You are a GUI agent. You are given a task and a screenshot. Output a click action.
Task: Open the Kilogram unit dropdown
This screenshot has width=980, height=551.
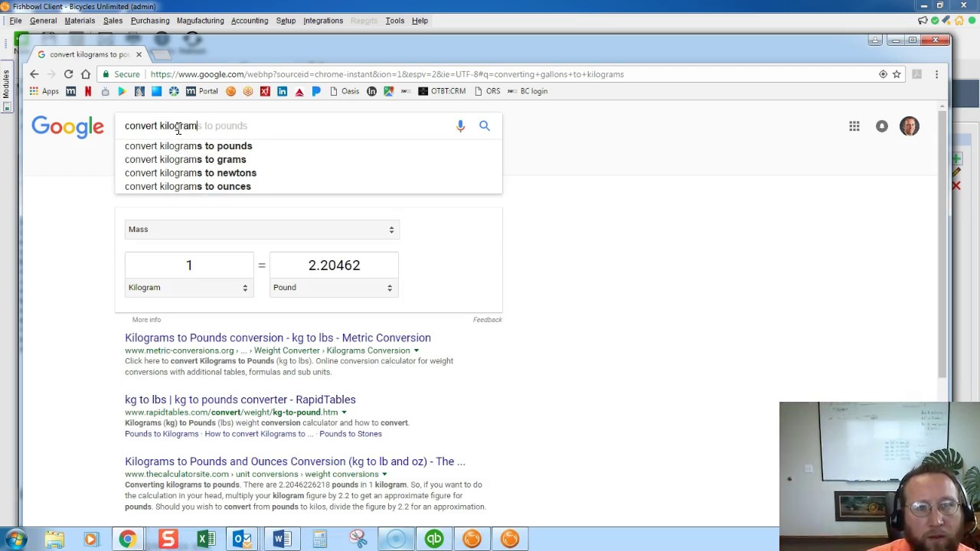[x=188, y=288]
